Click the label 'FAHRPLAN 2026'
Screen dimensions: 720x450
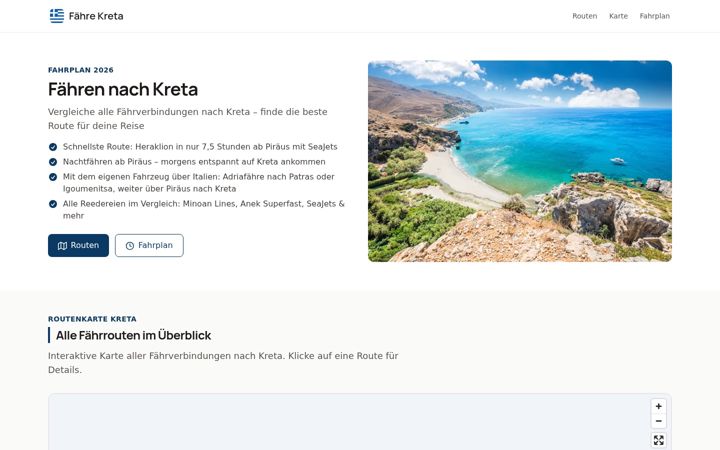click(81, 70)
